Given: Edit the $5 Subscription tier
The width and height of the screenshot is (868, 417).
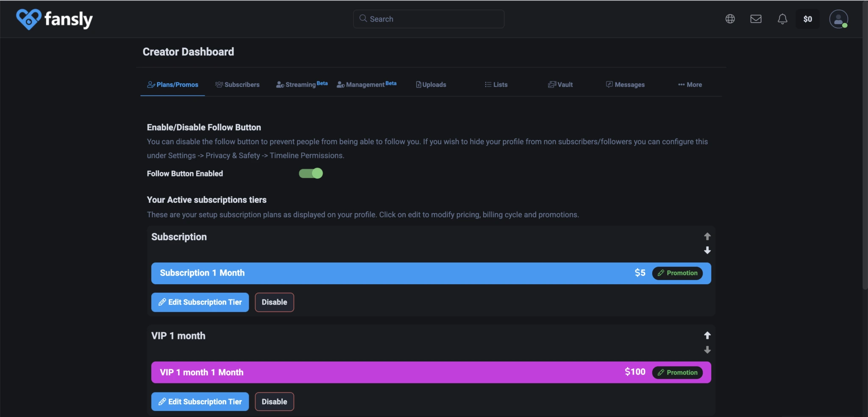Looking at the screenshot, I should tap(200, 302).
